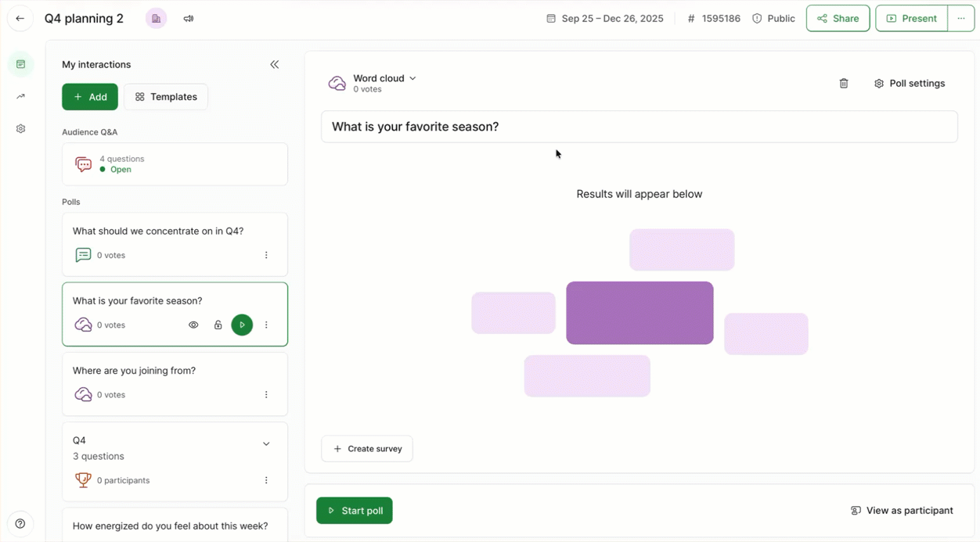
Task: Toggle visibility eye on favorite season poll
Action: tap(193, 325)
